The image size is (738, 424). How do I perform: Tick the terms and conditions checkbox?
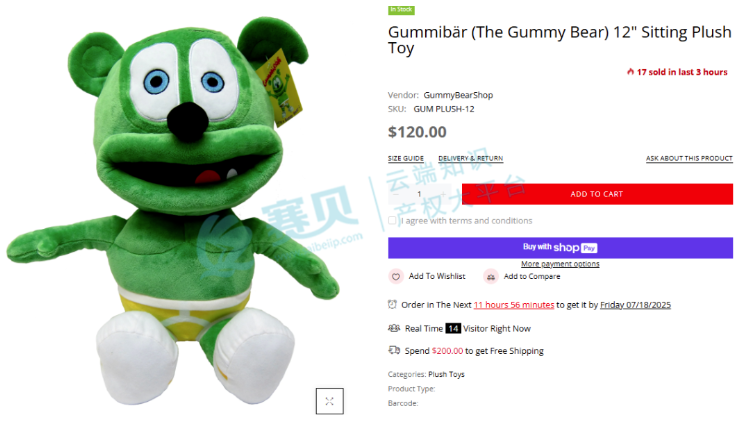(x=392, y=220)
